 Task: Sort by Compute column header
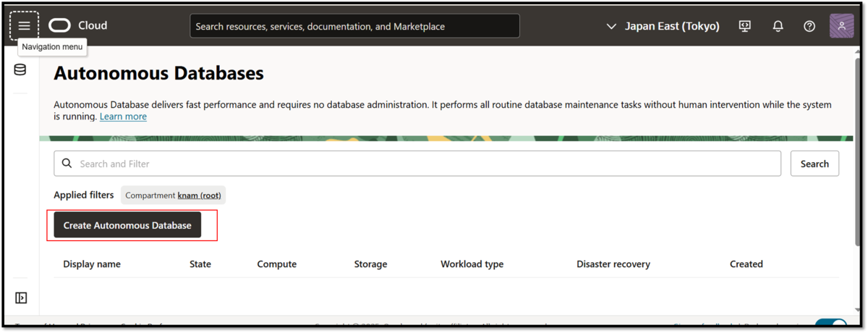tap(277, 264)
